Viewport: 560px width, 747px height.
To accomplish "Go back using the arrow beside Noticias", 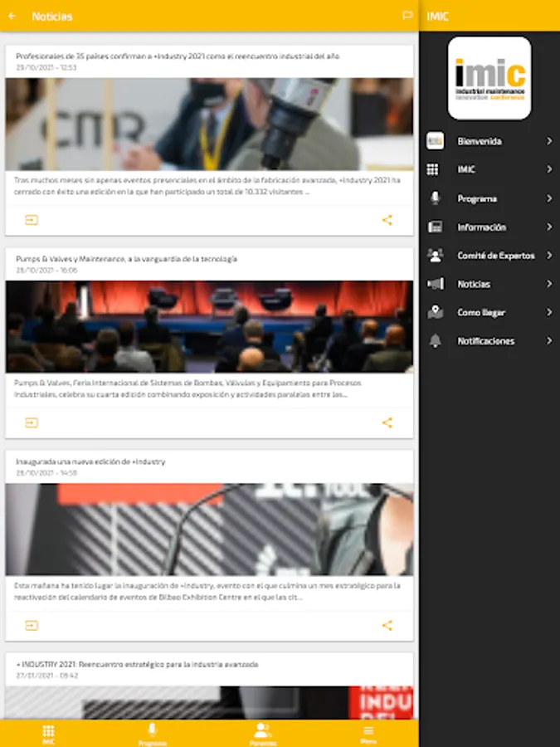I will [x=12, y=17].
